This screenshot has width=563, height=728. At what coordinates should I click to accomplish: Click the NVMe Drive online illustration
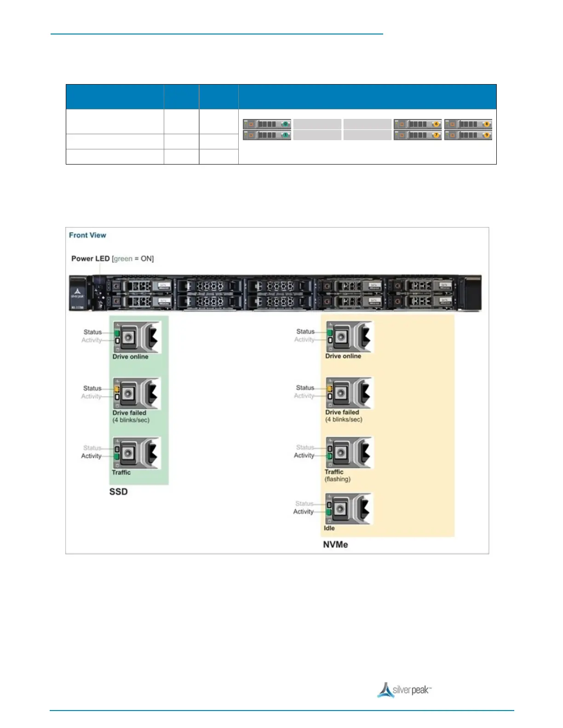[x=350, y=337]
